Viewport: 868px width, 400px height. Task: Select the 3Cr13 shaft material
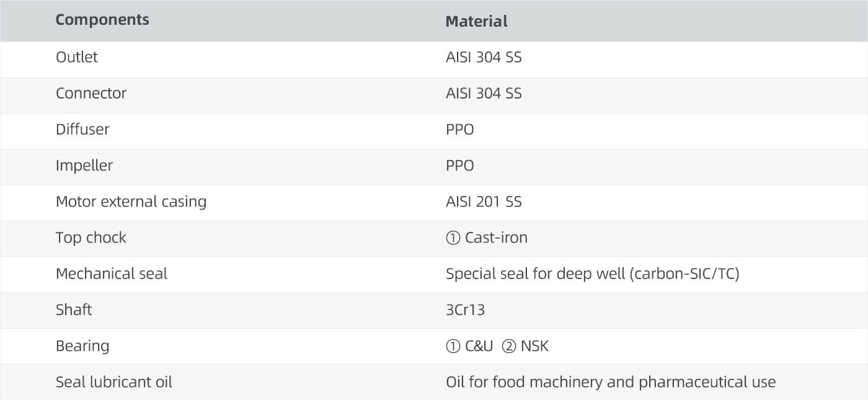[x=465, y=309]
